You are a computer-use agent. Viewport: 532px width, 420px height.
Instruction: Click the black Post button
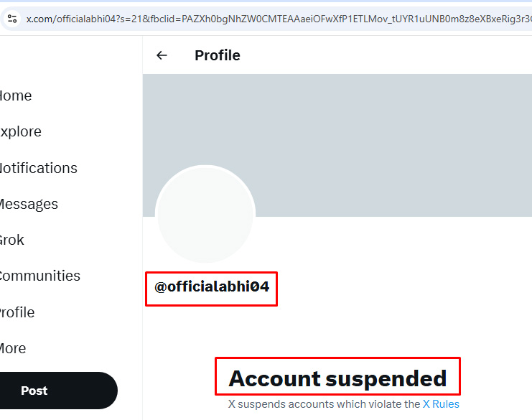pos(58,391)
